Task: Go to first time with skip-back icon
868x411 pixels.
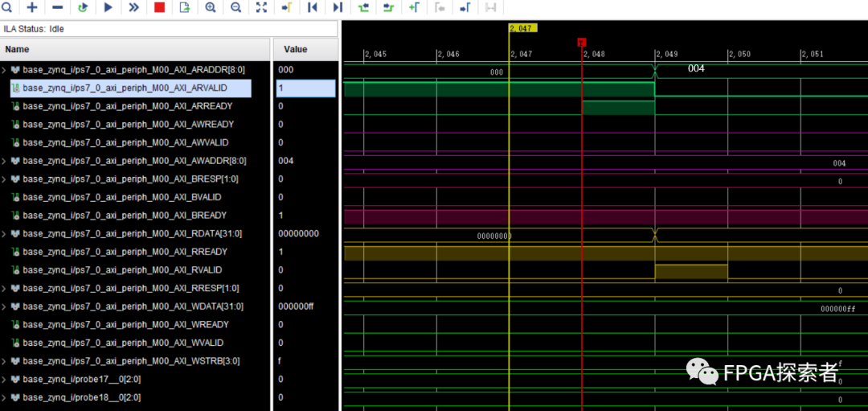Action: (313, 7)
